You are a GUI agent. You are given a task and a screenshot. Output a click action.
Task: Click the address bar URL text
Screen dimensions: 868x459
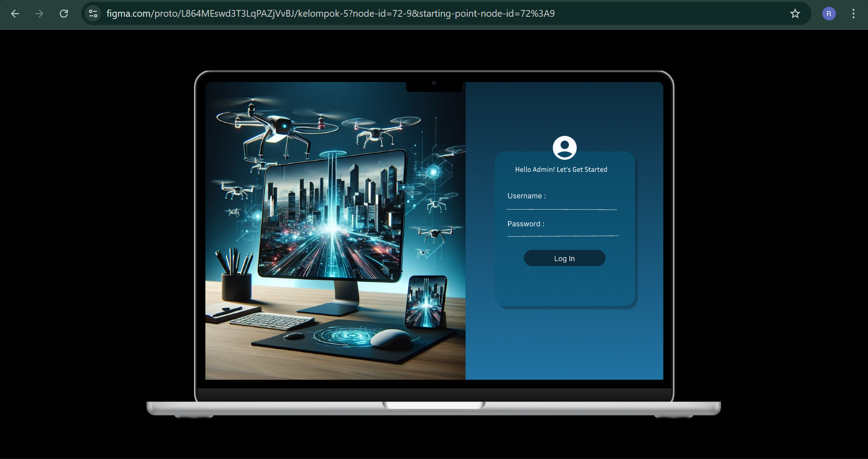[x=330, y=14]
